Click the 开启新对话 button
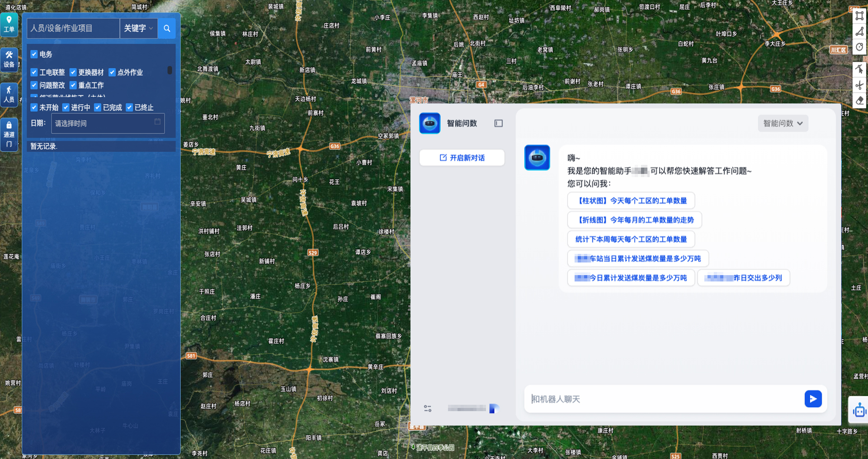Image resolution: width=868 pixels, height=459 pixels. [x=462, y=158]
